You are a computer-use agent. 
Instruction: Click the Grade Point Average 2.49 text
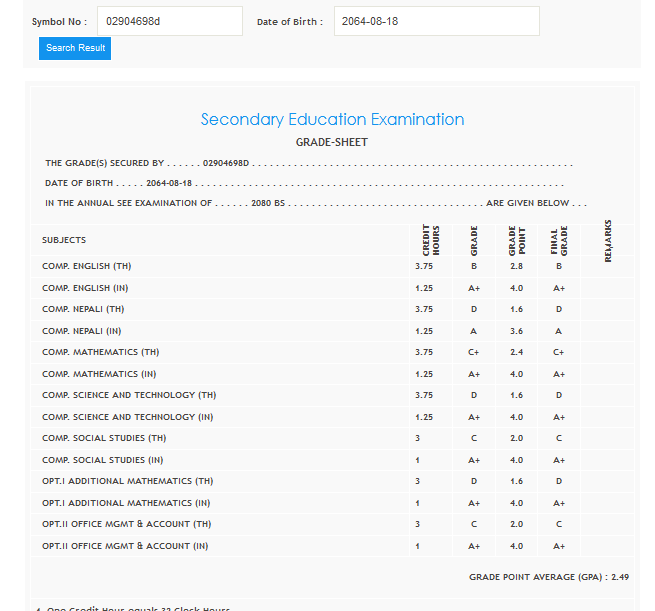coord(548,577)
